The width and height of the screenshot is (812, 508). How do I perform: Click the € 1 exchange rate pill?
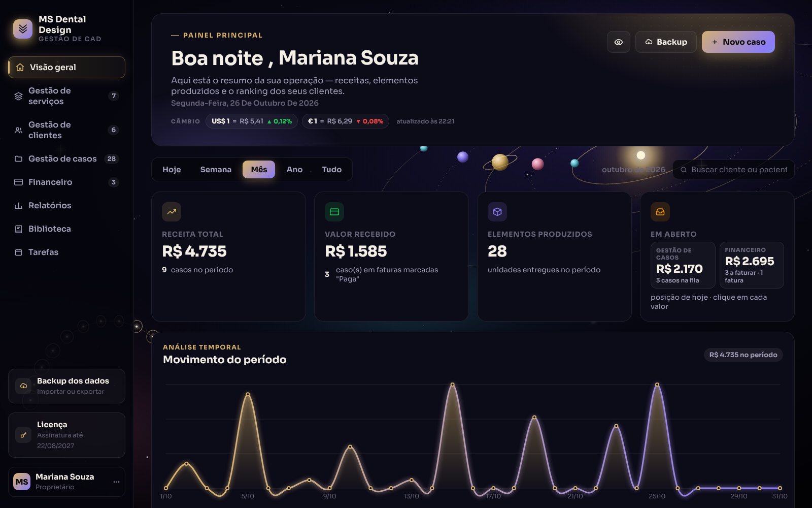click(346, 121)
